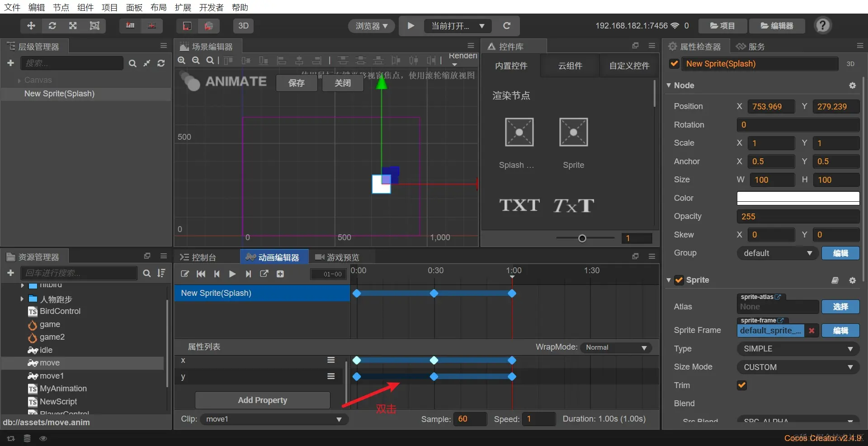
Task: Click hierarchy search magnifier icon
Action: coord(132,63)
